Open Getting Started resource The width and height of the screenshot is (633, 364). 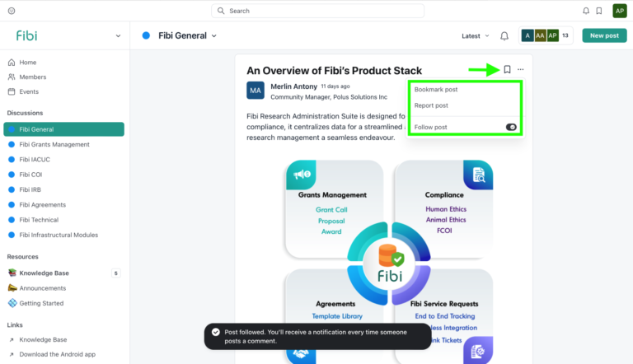pyautogui.click(x=41, y=303)
